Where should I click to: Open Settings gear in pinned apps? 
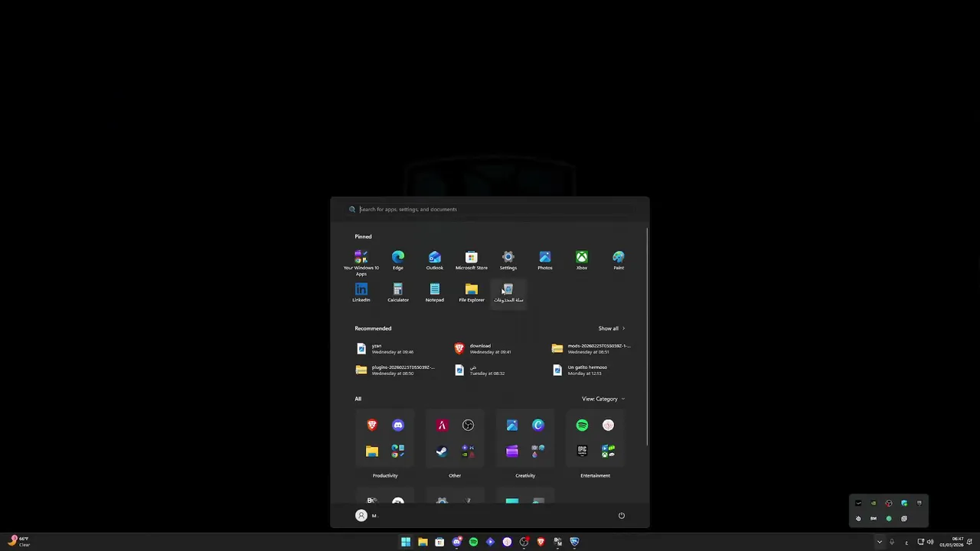508,260
